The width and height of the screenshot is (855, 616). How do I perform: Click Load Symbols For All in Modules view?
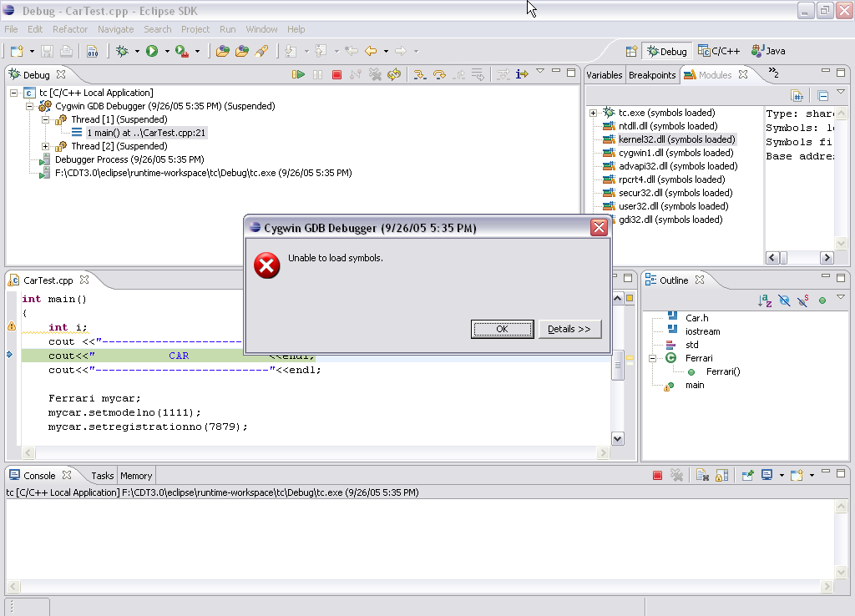[797, 96]
